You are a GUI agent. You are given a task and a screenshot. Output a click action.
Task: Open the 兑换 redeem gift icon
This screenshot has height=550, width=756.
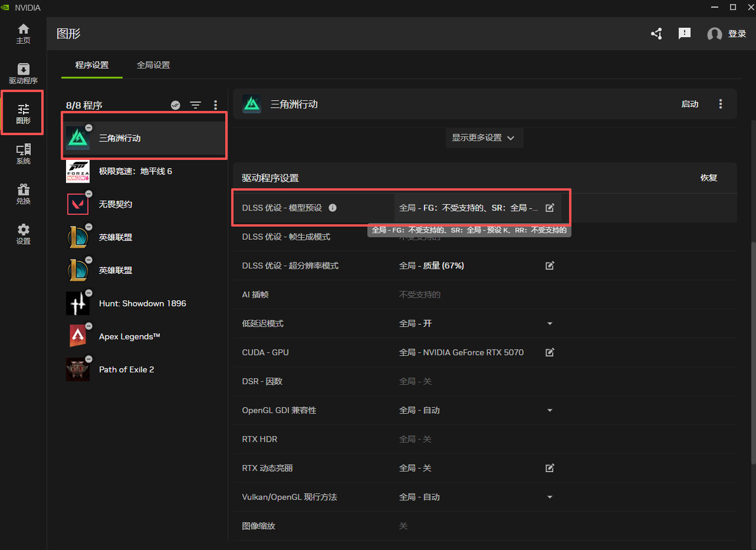click(23, 194)
